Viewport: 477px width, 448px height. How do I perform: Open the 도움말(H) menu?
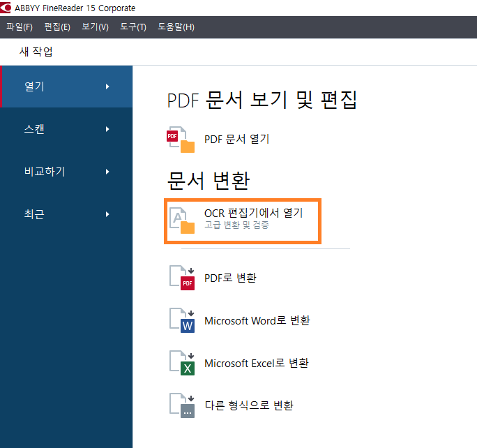pyautogui.click(x=176, y=27)
